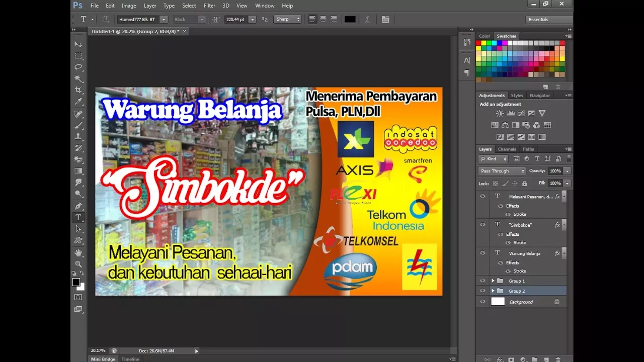Click the font size field 220.44 pt
Screen dimensions: 644x362
[x=235, y=19]
